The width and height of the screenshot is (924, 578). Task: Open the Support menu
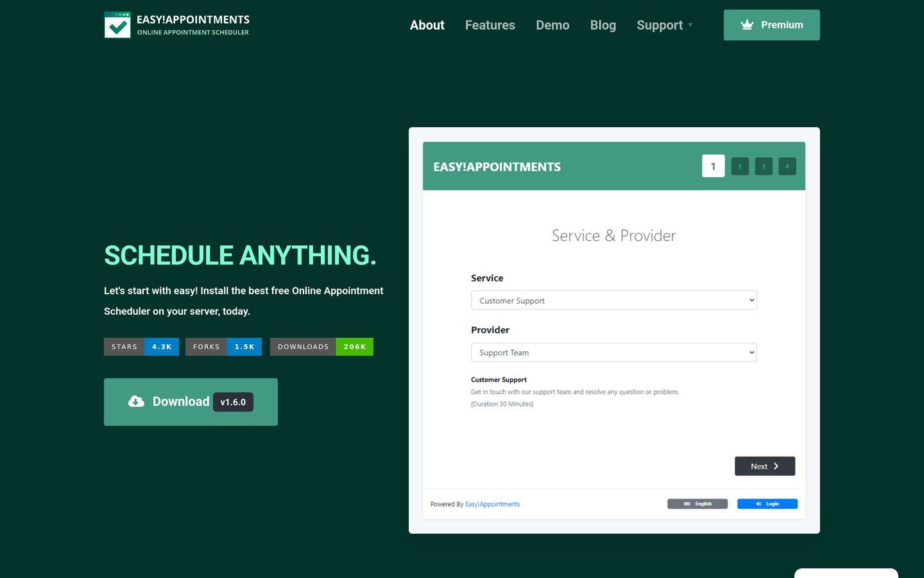point(660,25)
